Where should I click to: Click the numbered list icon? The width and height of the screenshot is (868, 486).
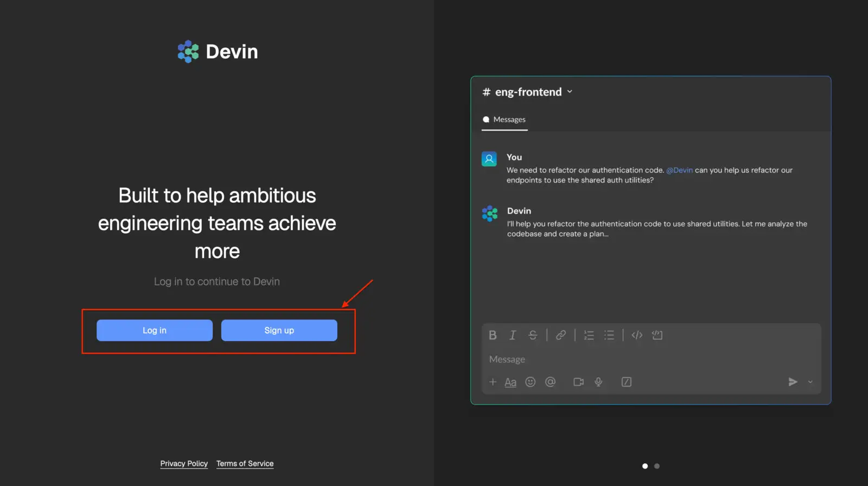589,335
